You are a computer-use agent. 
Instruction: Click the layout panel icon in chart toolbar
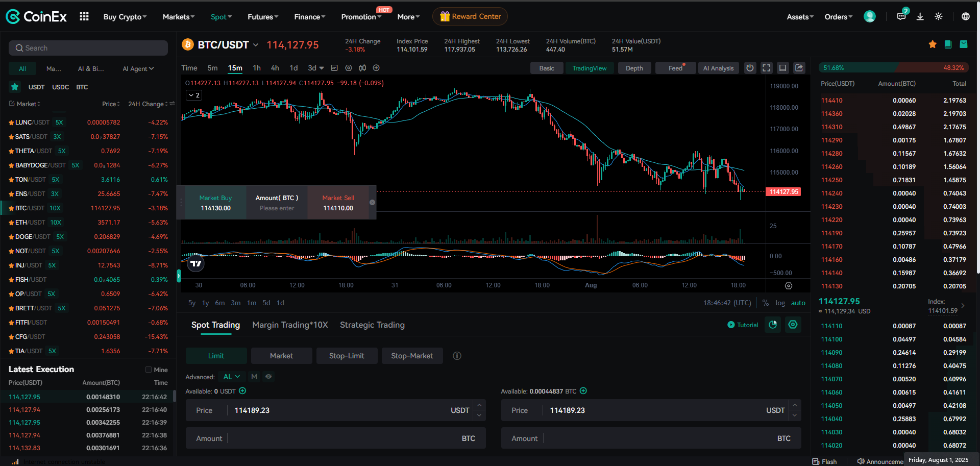point(783,68)
